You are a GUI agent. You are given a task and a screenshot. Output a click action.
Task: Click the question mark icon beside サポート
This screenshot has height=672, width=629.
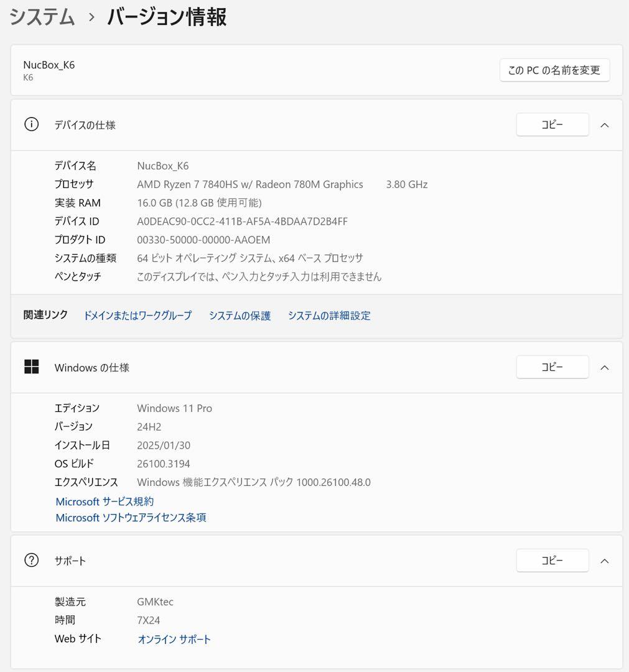(x=31, y=560)
